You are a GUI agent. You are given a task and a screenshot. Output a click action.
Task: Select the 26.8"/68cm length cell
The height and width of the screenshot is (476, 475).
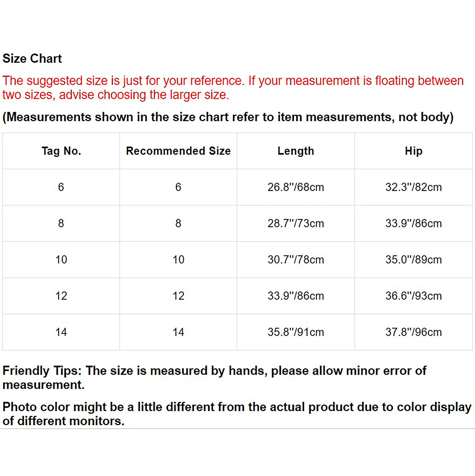point(296,187)
